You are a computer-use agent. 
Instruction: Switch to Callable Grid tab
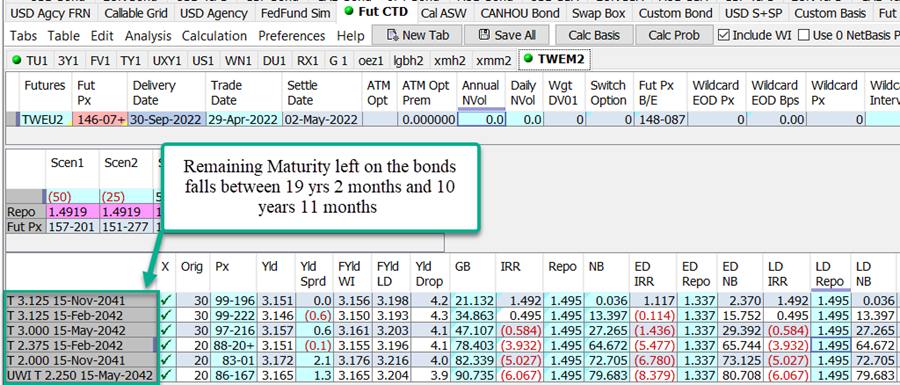click(136, 13)
